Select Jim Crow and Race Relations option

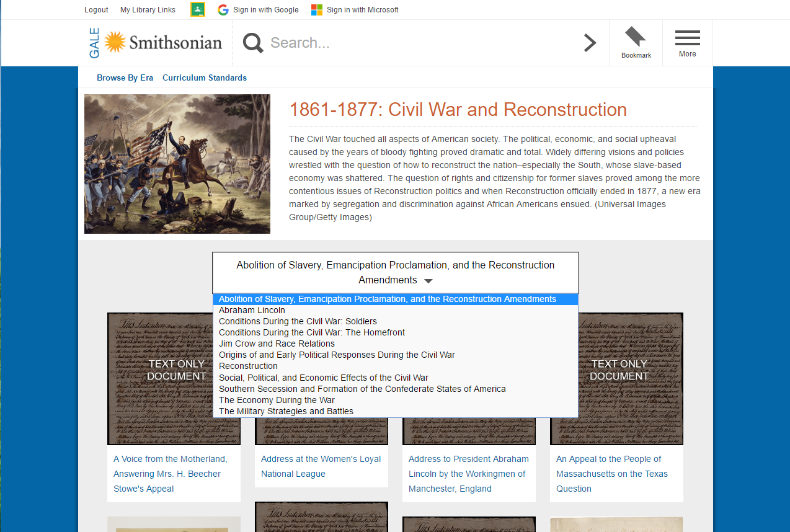[396, 344]
